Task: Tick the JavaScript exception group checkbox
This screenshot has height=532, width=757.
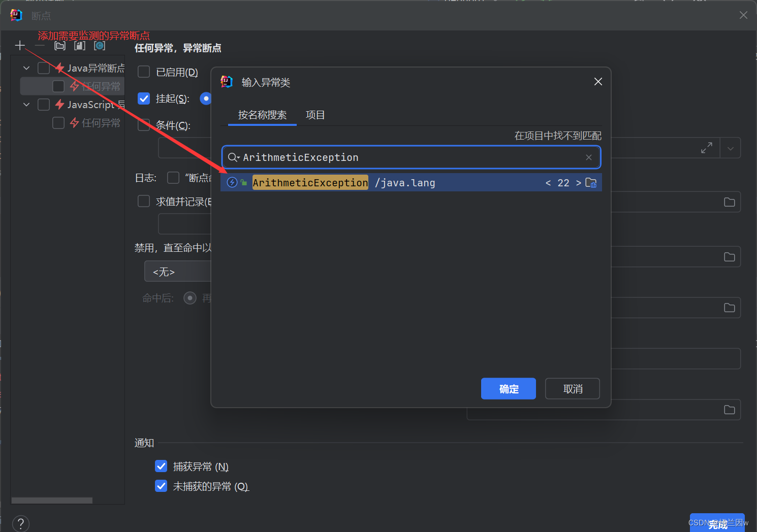Action: coord(44,105)
